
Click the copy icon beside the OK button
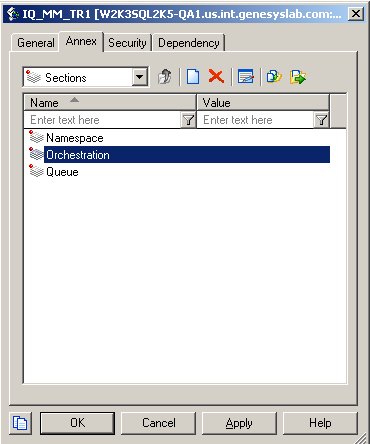coord(20,423)
